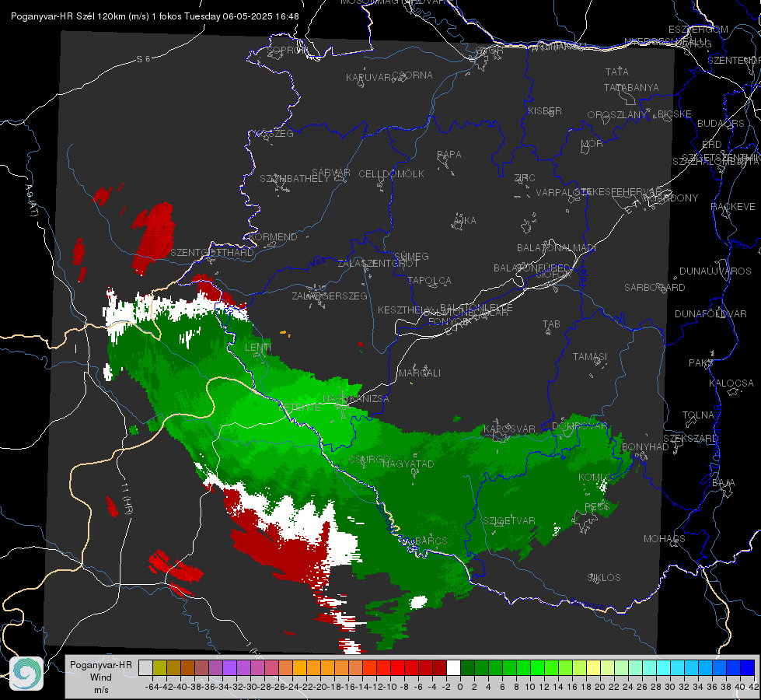The height and width of the screenshot is (700, 761).
Task: Click the CELLDÖMÖLK city label
Action: (391, 174)
